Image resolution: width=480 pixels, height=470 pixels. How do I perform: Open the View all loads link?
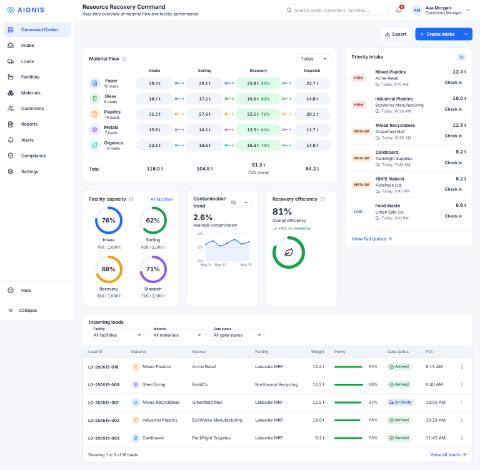point(448,455)
